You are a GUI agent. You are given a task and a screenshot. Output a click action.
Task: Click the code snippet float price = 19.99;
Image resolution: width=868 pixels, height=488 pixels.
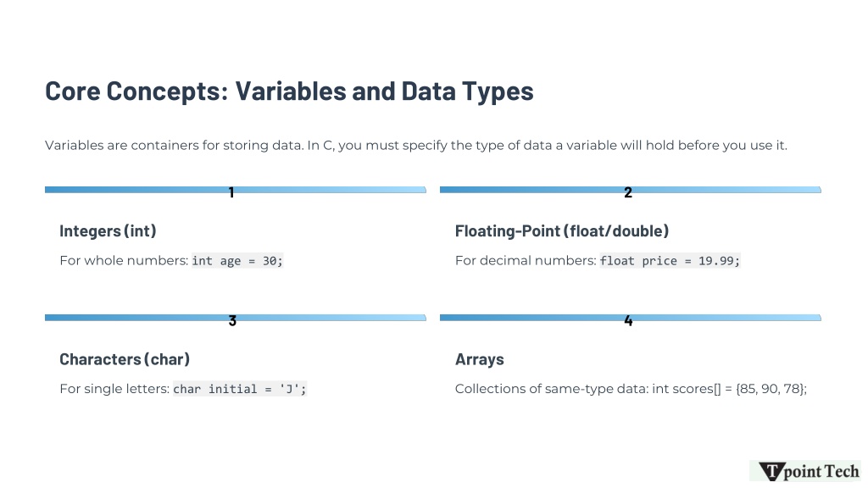[670, 261]
